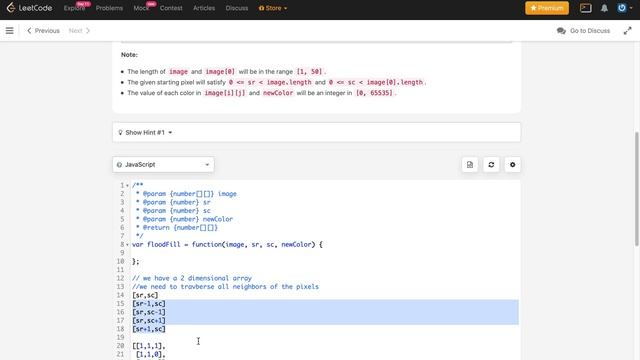Open the hamburger problem list menu
This screenshot has height=360, width=640.
pyautogui.click(x=9, y=31)
